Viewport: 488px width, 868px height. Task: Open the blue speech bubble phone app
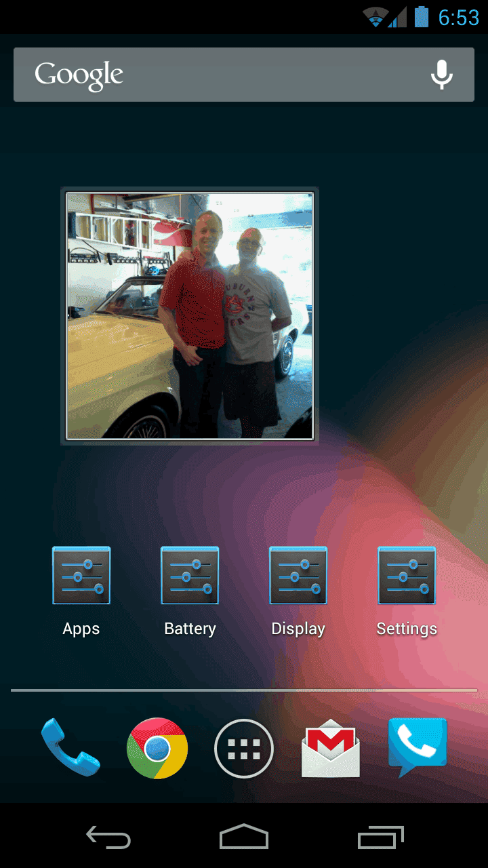pyautogui.click(x=418, y=747)
